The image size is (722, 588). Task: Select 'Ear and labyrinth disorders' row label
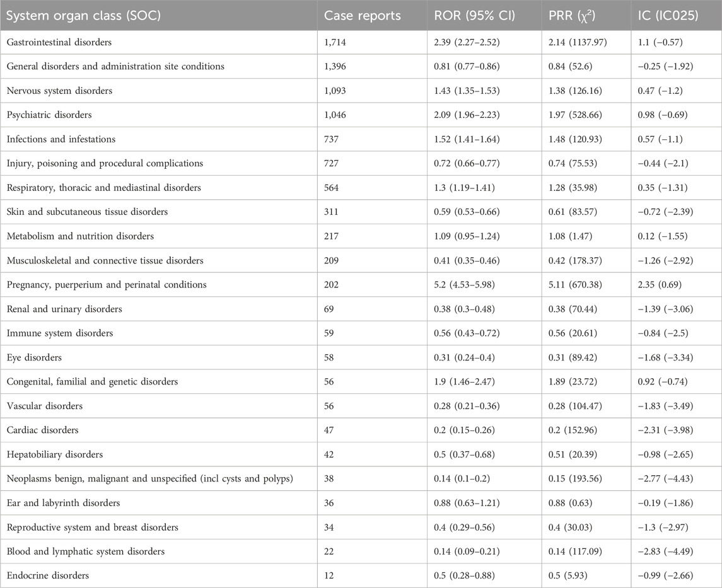[63, 503]
